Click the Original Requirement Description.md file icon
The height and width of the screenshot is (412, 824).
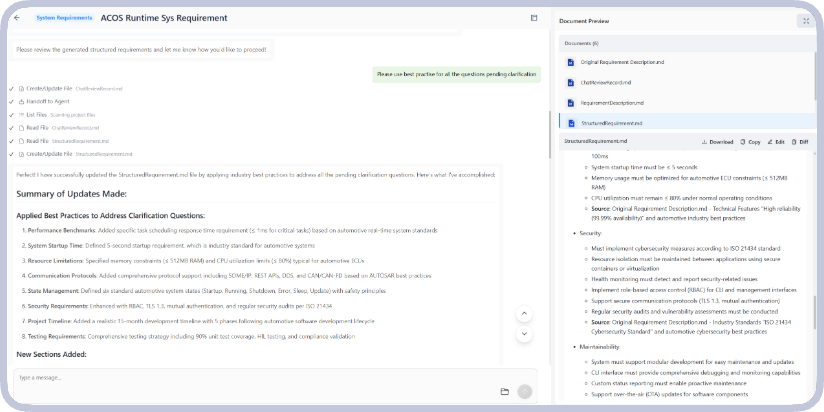coord(571,63)
